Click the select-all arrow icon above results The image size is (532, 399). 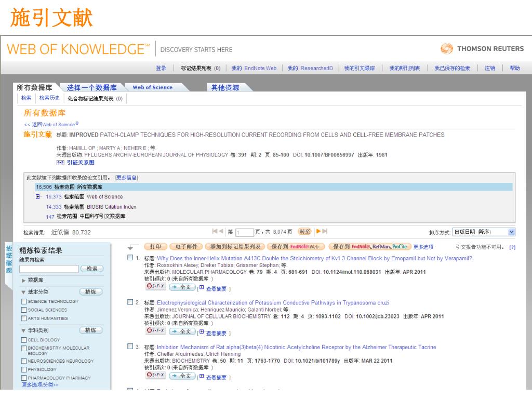132,247
